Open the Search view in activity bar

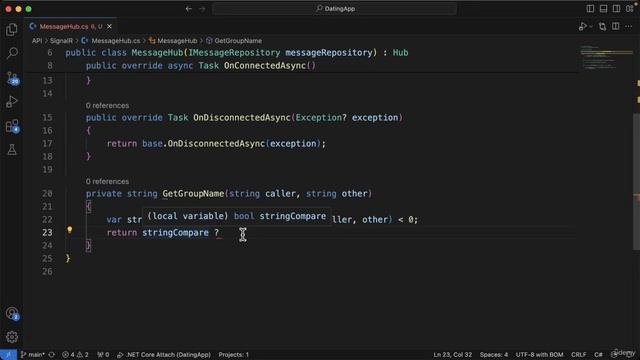(12, 53)
